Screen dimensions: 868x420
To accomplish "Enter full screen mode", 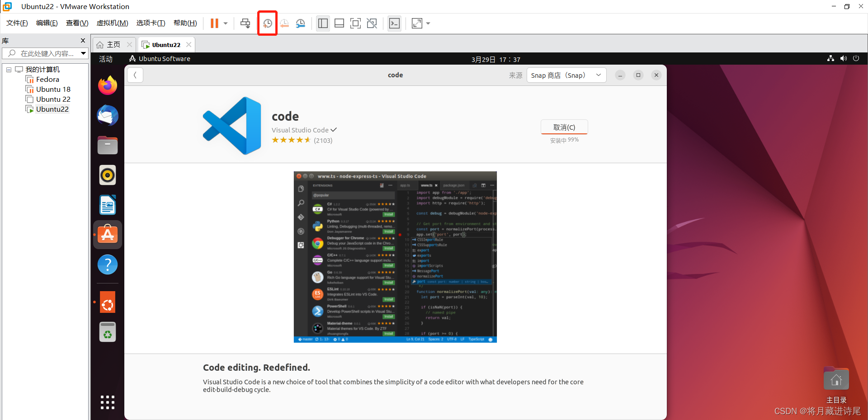I will [356, 23].
